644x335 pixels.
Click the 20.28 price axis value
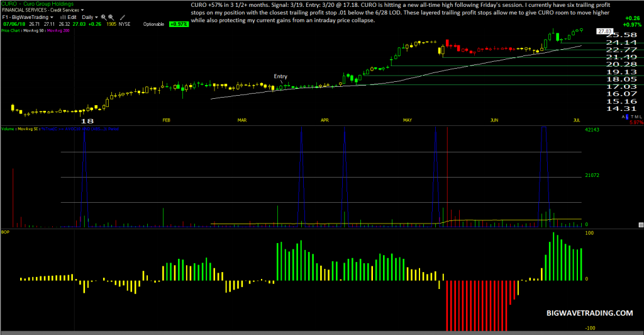(x=621, y=64)
